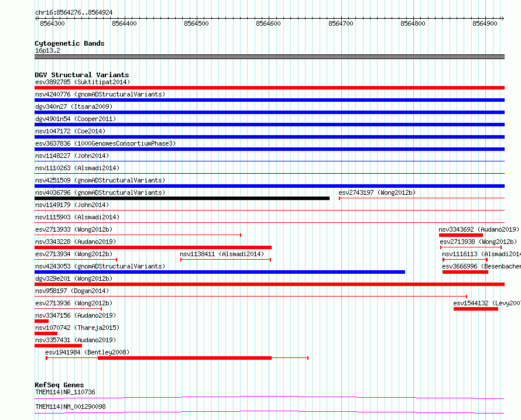Click the nsv1138411 thin red variant line
Viewport: 521px width, 420px height.
[225, 260]
